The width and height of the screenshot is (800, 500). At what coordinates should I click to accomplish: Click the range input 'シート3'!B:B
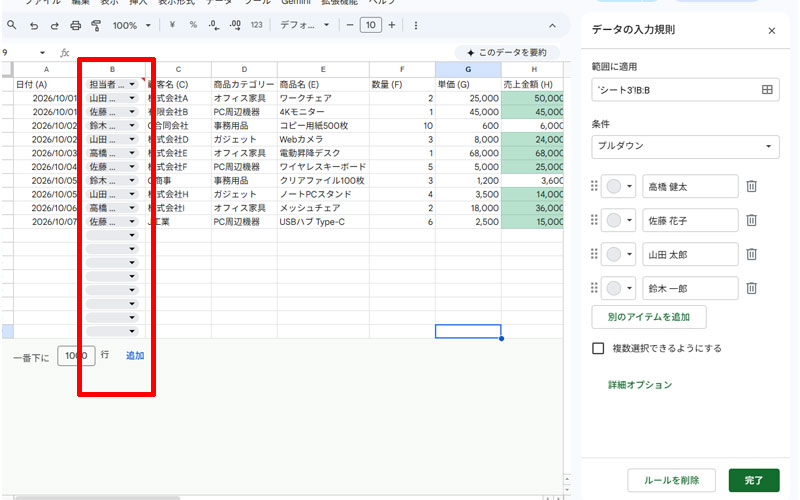pos(685,90)
